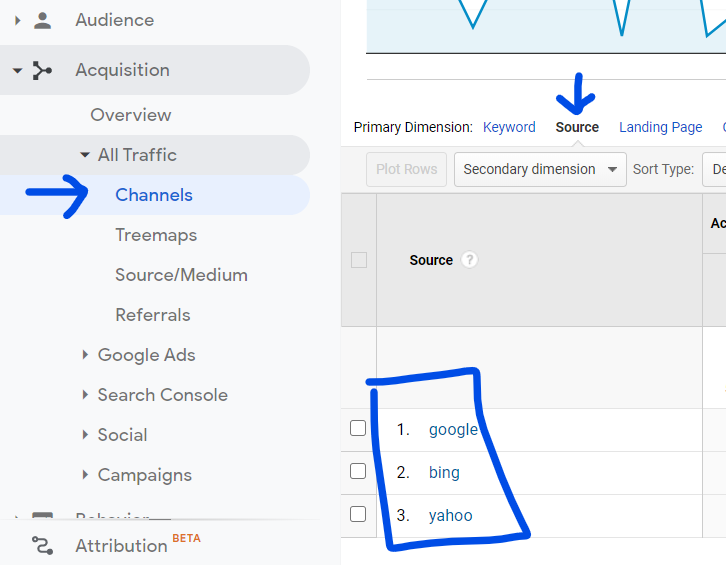Select Google Ads in sidebar
726x565 pixels.
[x=146, y=355]
